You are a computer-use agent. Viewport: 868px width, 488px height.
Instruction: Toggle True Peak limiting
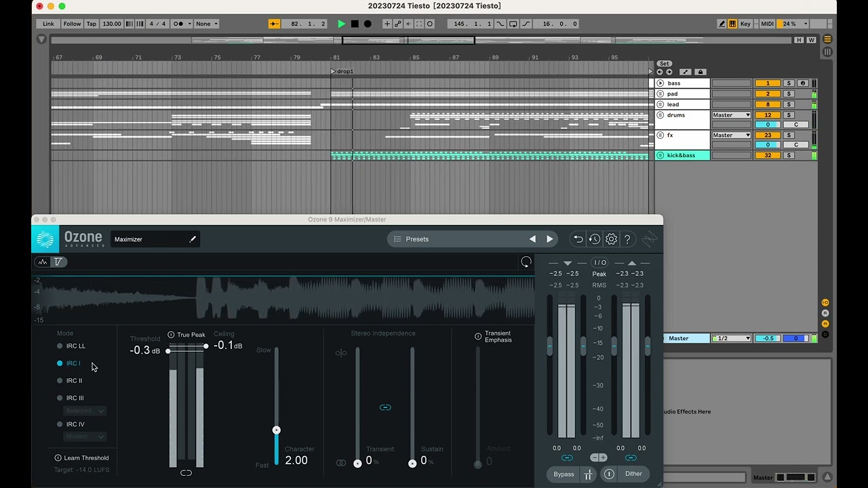point(172,335)
